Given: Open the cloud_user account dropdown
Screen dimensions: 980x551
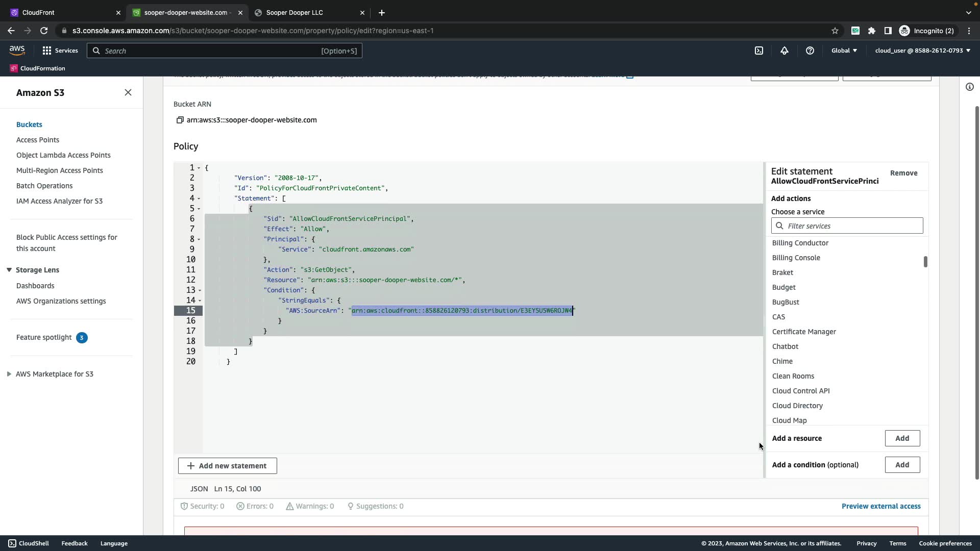Looking at the screenshot, I should [x=922, y=51].
